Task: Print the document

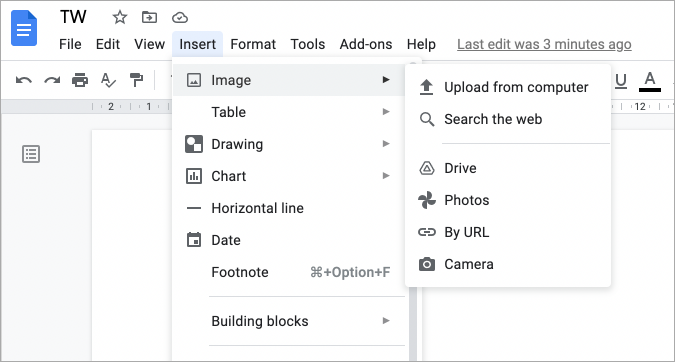Action: [x=80, y=80]
